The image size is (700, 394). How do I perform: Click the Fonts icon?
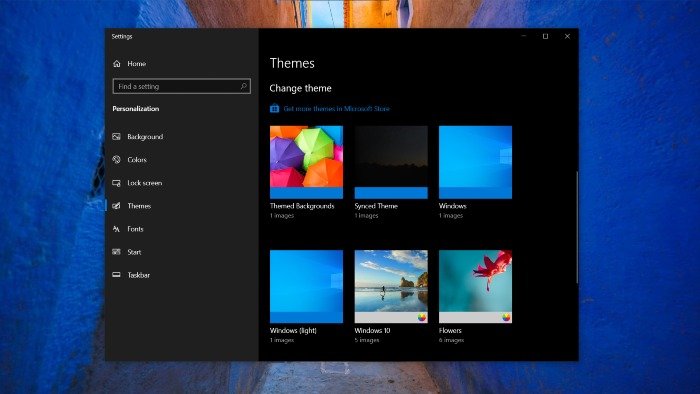pyautogui.click(x=117, y=229)
